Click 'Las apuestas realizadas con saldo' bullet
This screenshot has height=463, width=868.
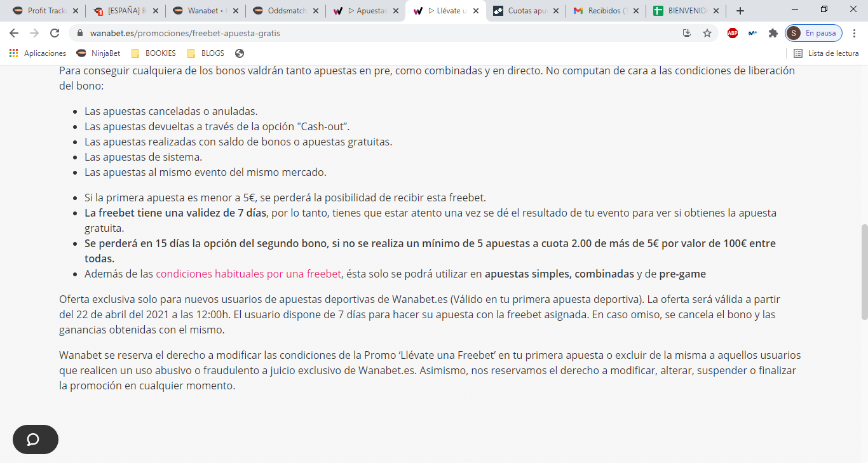238,142
